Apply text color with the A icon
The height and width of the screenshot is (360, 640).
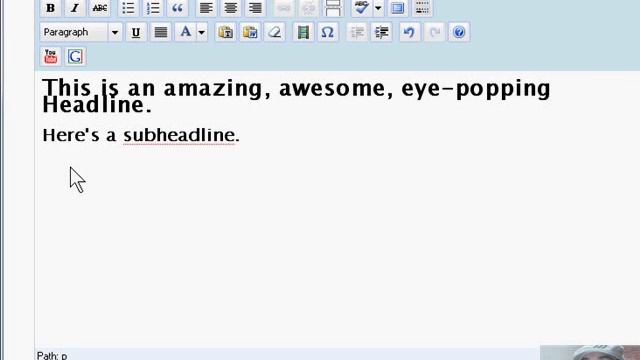[186, 32]
